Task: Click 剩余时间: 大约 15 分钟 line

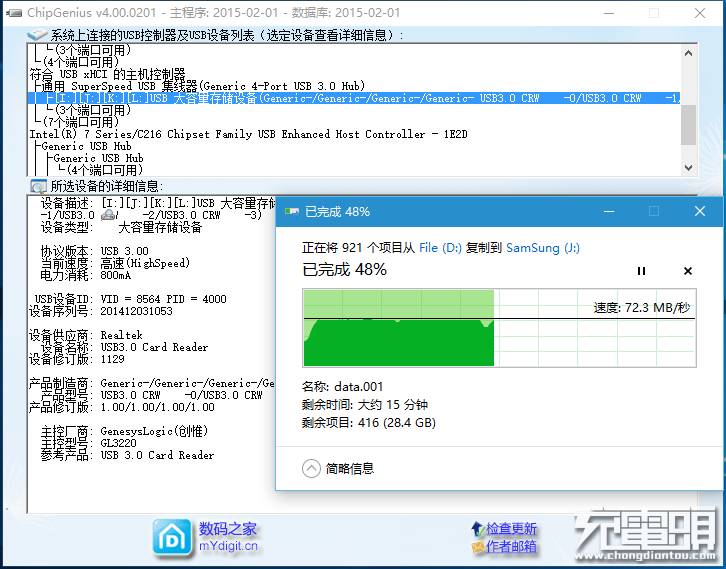Action: pyautogui.click(x=364, y=405)
